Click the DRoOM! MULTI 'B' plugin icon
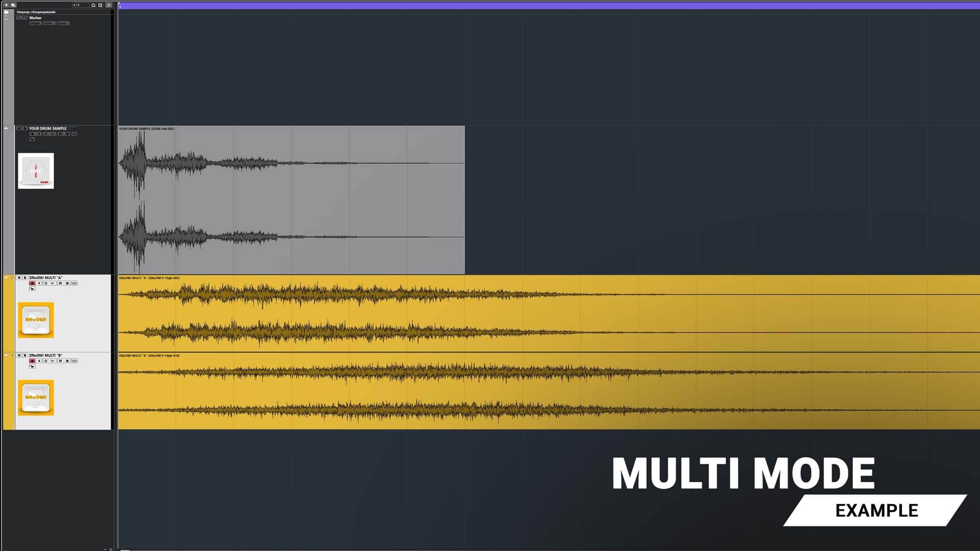Image resolution: width=980 pixels, height=551 pixels. tap(35, 397)
